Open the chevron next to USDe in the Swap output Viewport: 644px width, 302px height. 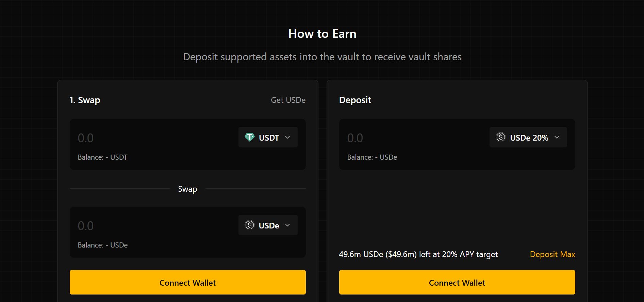point(288,225)
